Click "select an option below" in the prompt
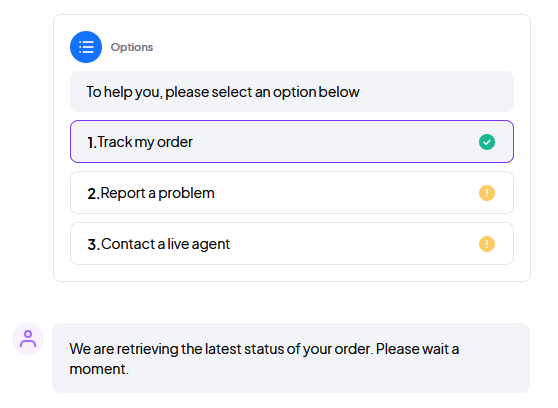Viewport: 558px width, 408px height. pyautogui.click(x=285, y=92)
